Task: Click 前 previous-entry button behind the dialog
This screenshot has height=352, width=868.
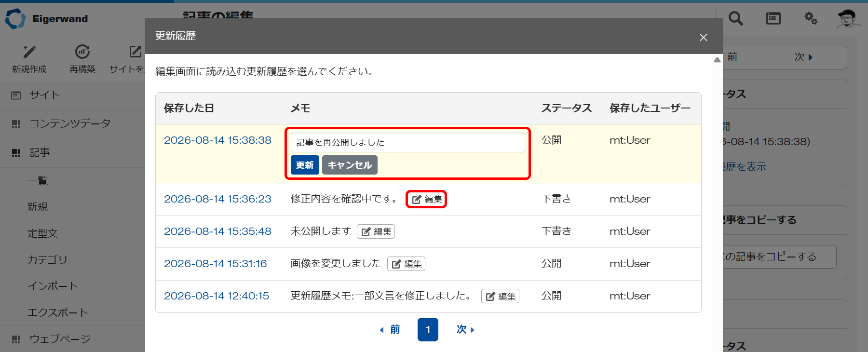Action: 744,57
